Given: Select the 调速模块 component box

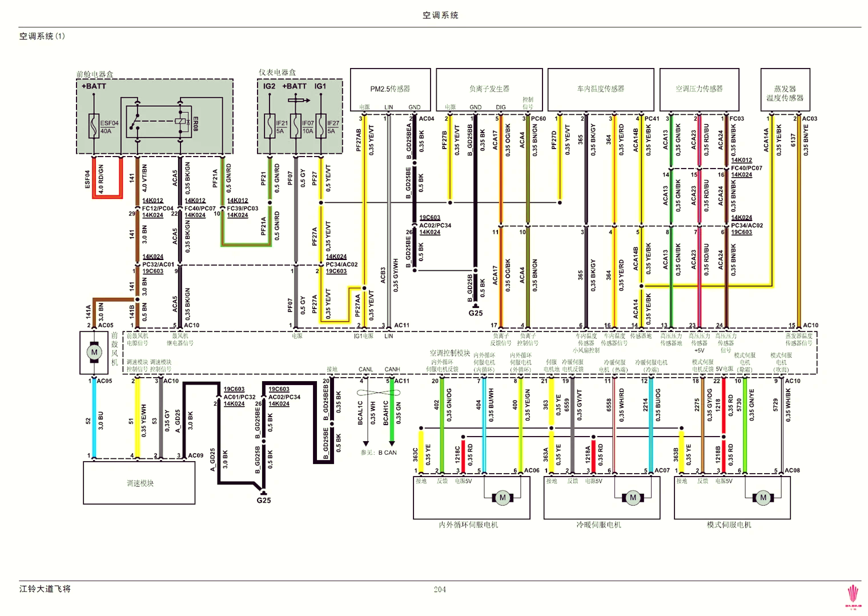Looking at the screenshot, I should (139, 483).
